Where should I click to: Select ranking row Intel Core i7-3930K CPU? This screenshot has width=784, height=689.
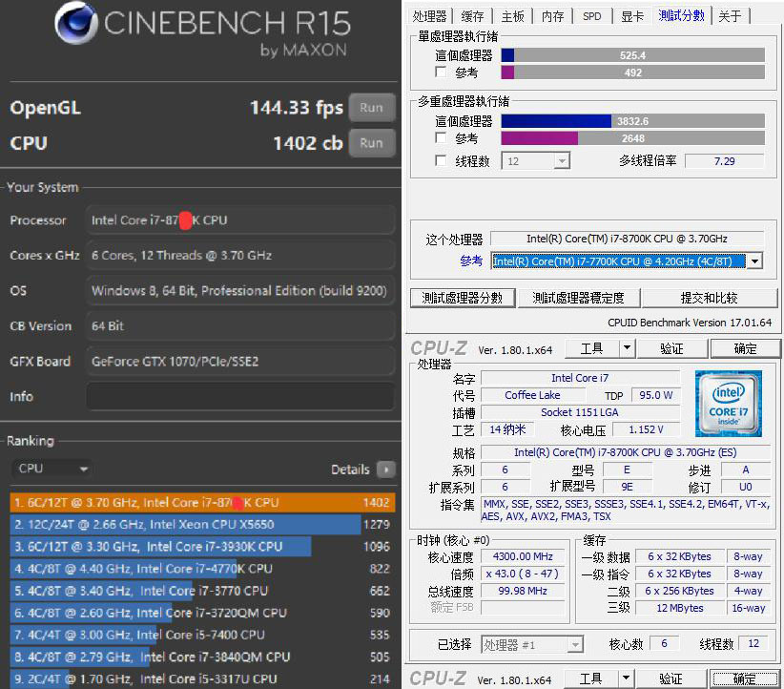[202, 547]
